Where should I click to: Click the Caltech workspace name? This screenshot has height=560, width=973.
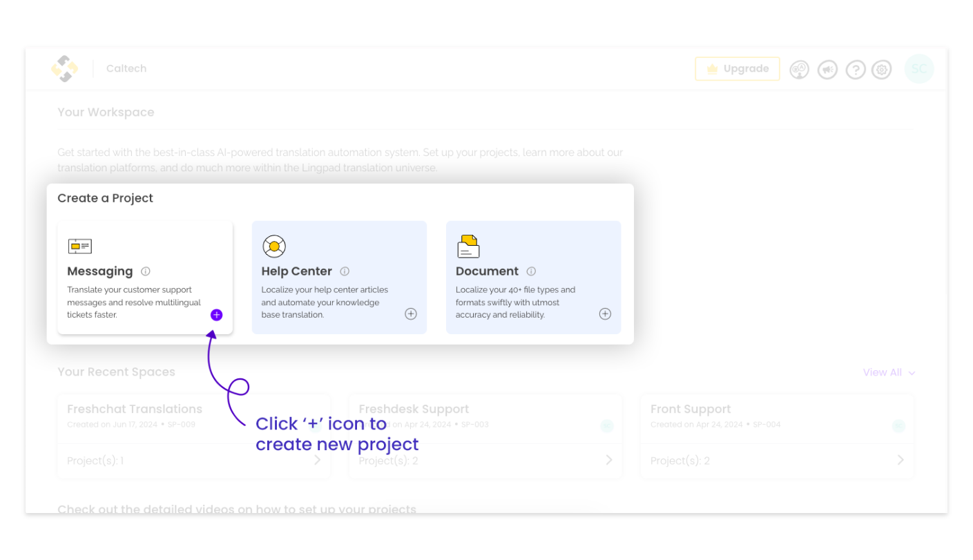[126, 68]
